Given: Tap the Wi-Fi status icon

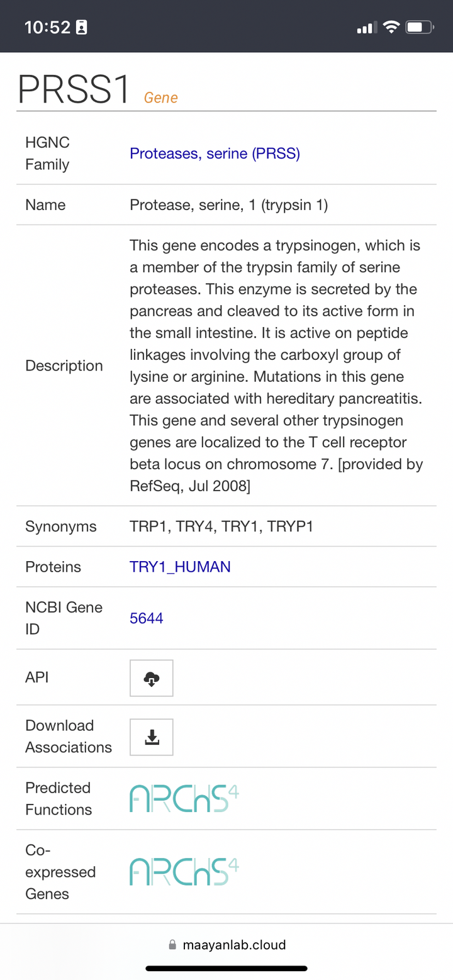Looking at the screenshot, I should tap(391, 27).
